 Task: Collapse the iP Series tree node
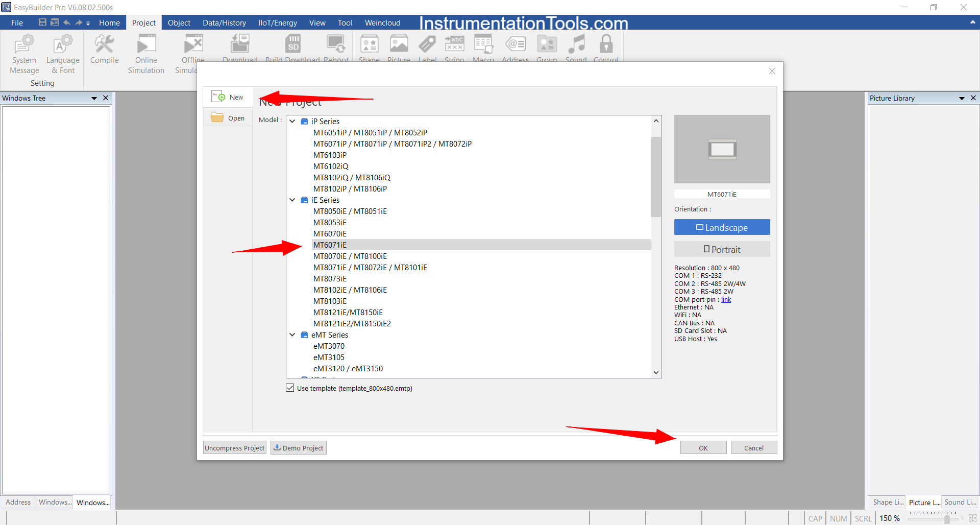[x=292, y=121]
